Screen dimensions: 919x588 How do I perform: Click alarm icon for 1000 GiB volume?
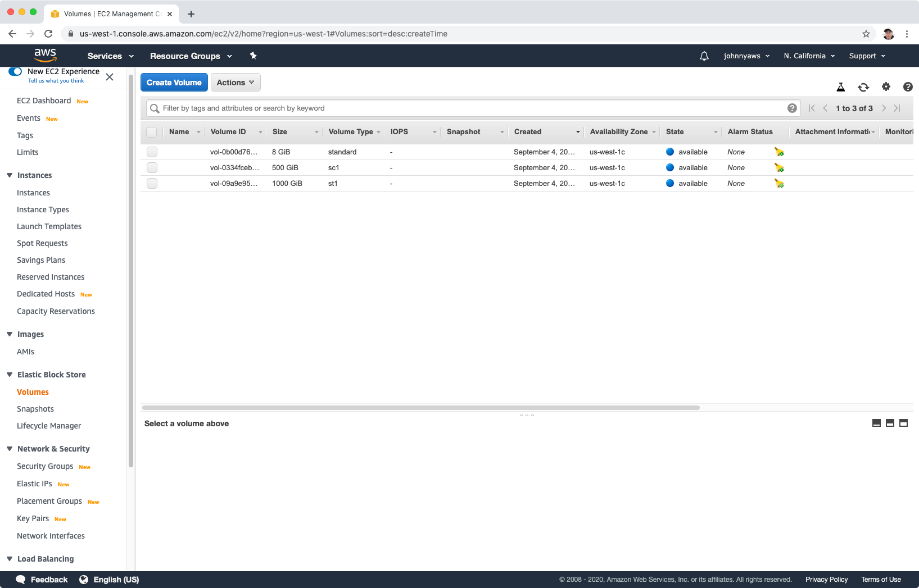pos(779,184)
